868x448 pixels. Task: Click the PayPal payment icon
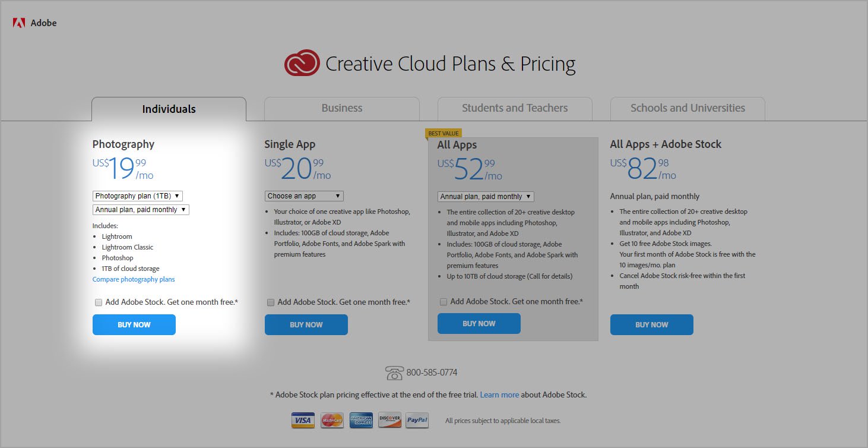pos(417,421)
